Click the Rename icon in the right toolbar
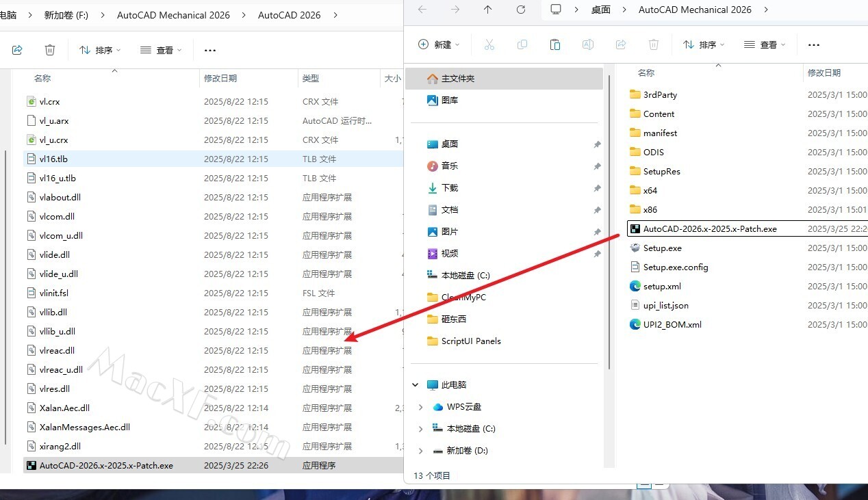This screenshot has width=868, height=500. click(588, 44)
